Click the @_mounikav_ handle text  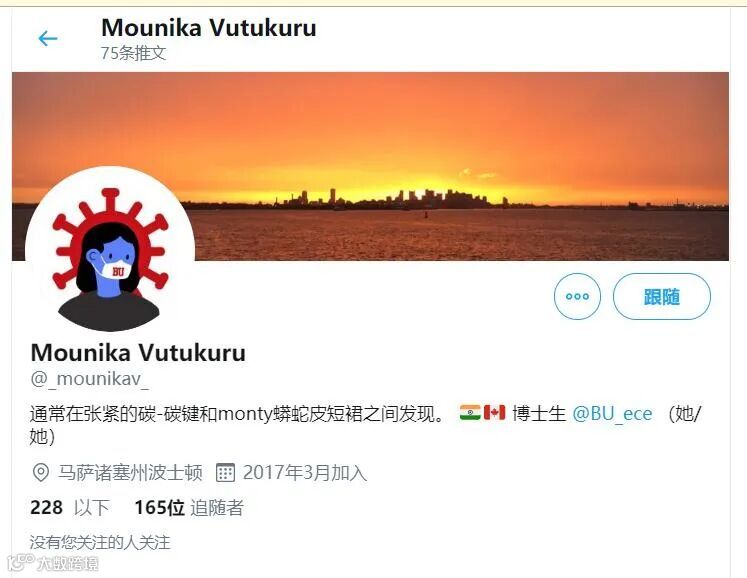[x=90, y=379]
